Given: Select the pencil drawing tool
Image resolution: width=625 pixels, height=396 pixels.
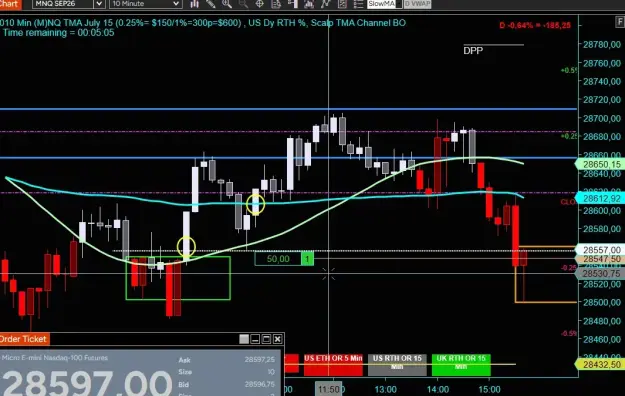Looking at the screenshot, I should point(211,4).
